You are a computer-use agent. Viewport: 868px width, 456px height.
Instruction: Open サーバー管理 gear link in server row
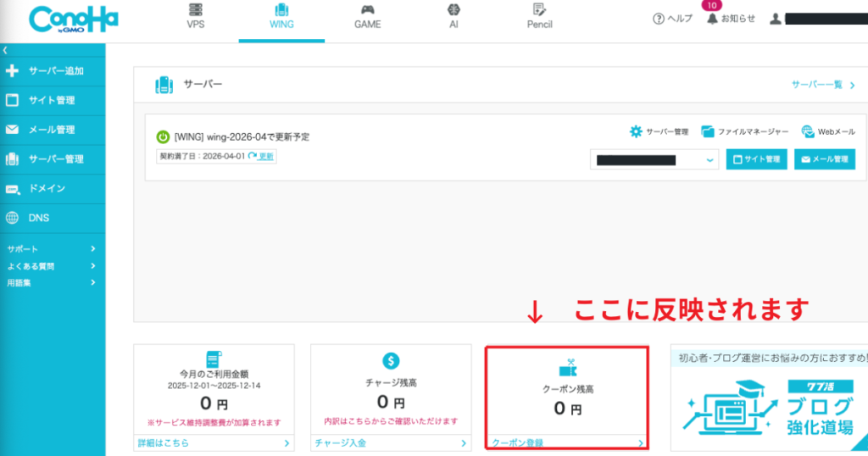(659, 131)
